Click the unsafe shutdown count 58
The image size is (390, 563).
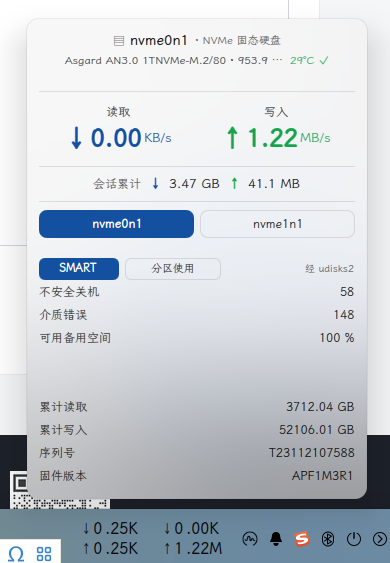pos(347,292)
